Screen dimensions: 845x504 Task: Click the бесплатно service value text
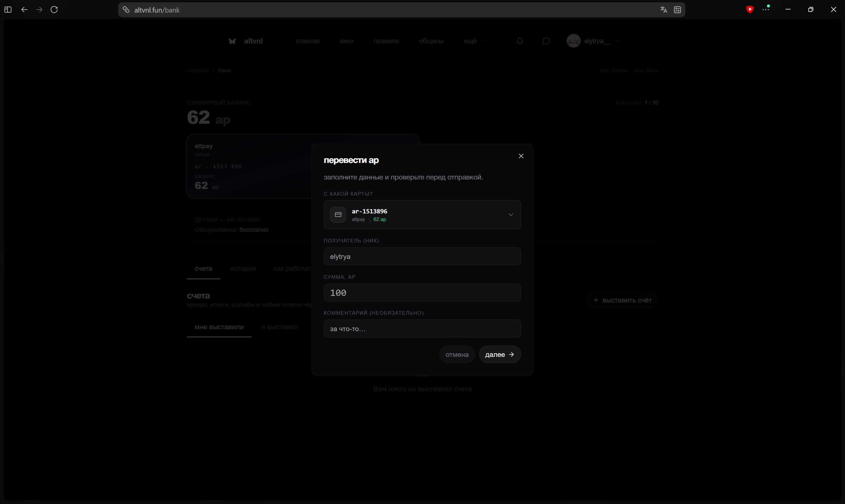point(253,230)
